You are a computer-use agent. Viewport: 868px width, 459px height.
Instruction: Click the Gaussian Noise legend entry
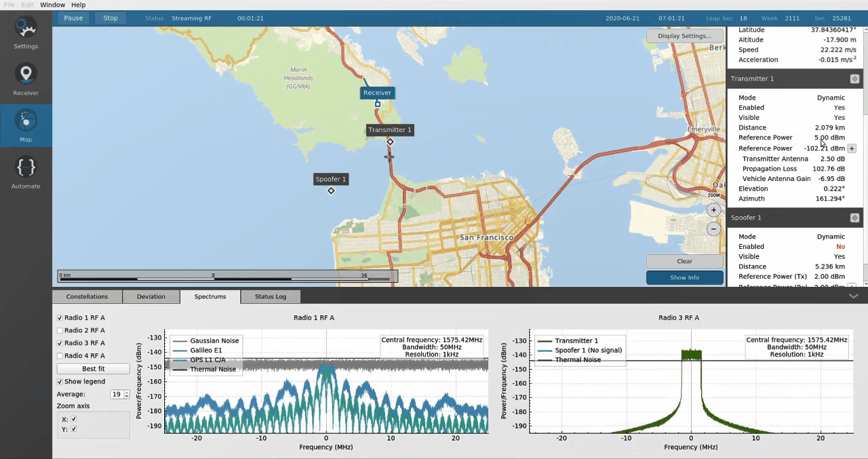205,341
